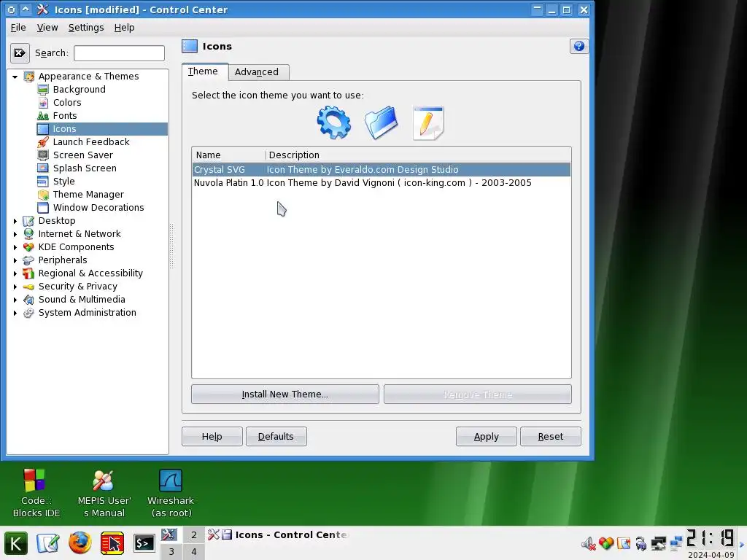Sort themes by the Name column header
The image size is (747, 560).
coord(228,155)
